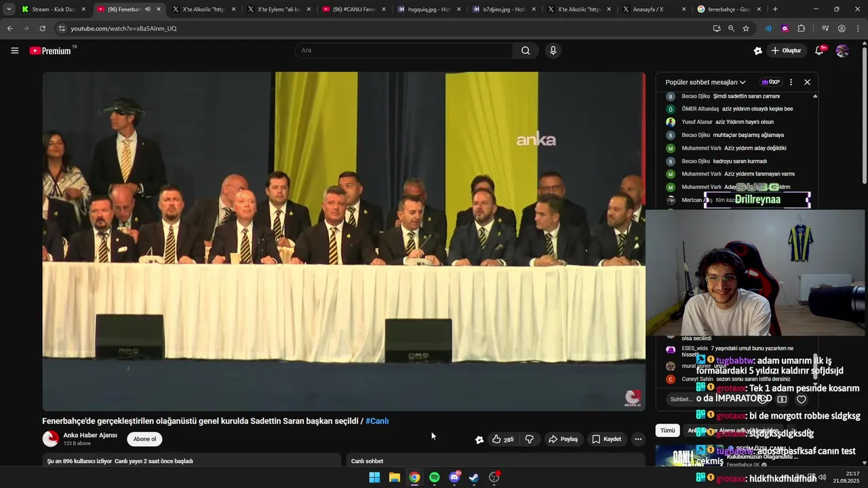
Task: Open the Chrome tab search dropdown
Action: [x=9, y=9]
